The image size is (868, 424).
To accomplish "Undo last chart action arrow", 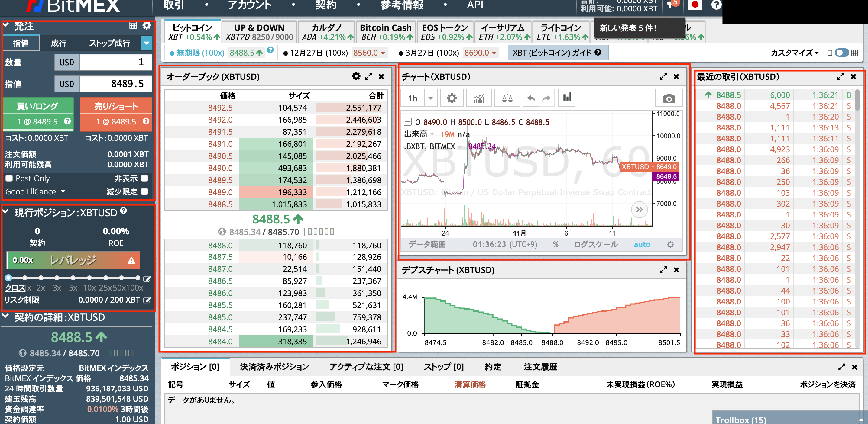I will (x=531, y=98).
